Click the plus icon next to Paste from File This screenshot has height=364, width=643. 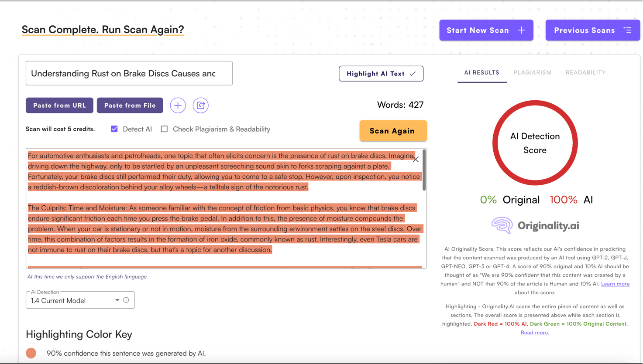(x=178, y=105)
